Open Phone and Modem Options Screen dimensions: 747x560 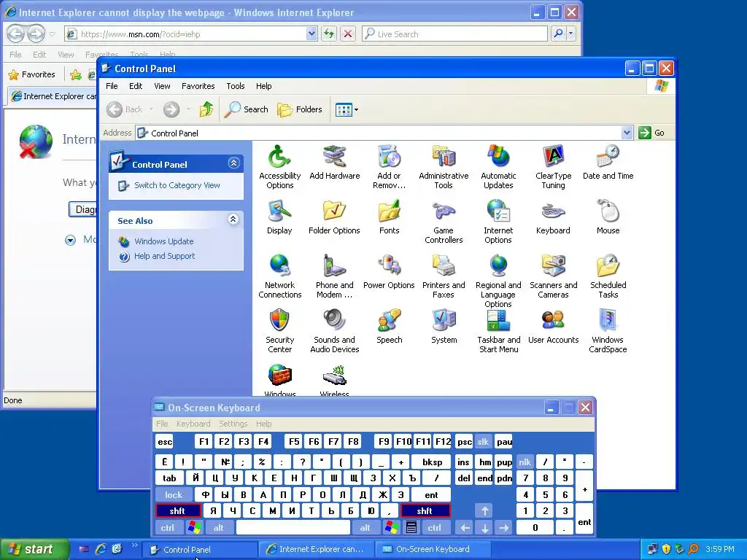[334, 276]
